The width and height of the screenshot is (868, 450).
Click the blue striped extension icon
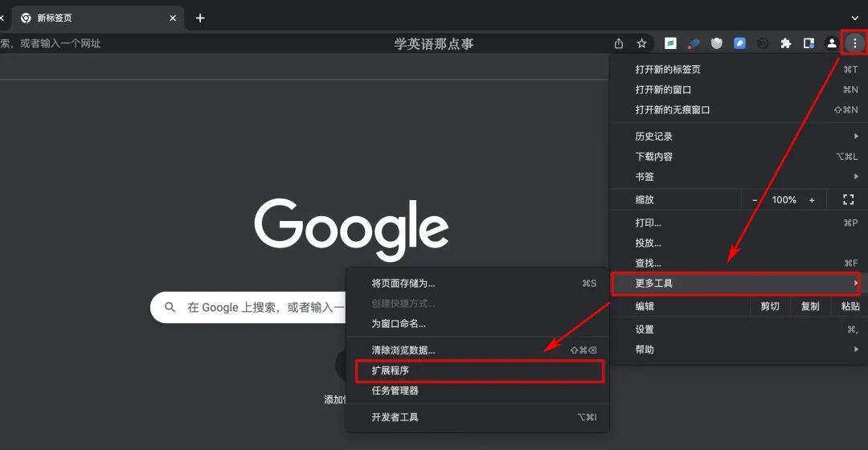pos(694,43)
